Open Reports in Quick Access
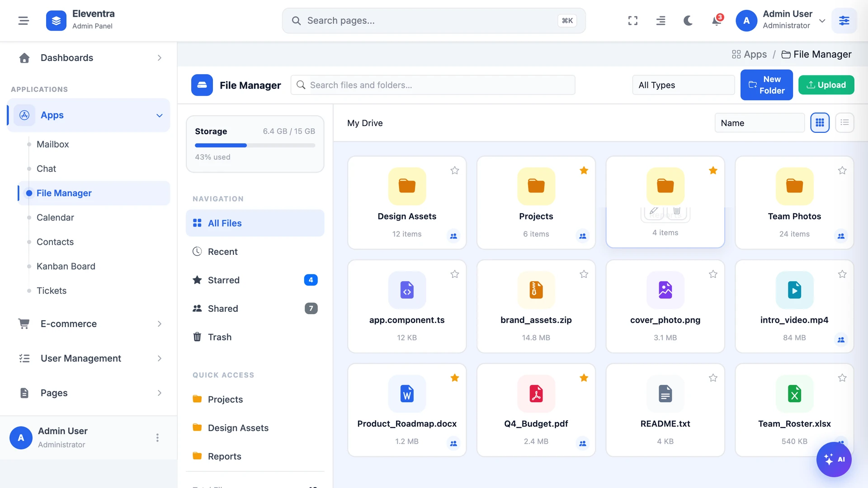868x488 pixels. pyautogui.click(x=255, y=456)
